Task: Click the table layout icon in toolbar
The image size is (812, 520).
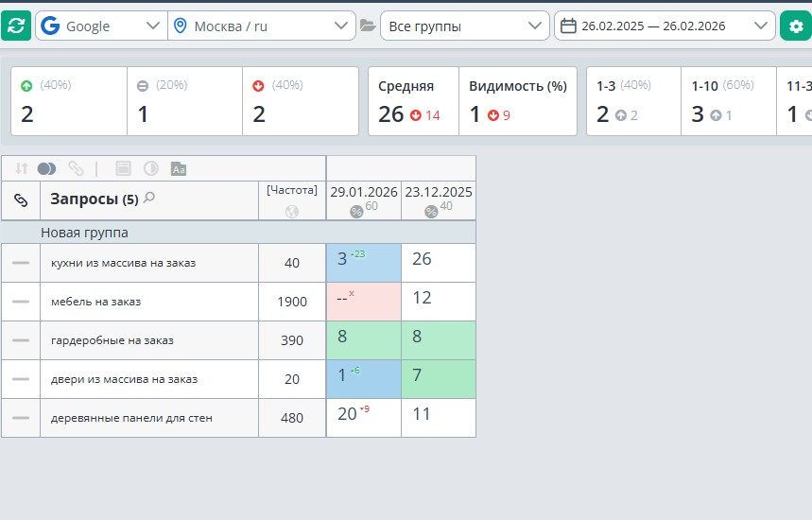Action: pos(123,168)
